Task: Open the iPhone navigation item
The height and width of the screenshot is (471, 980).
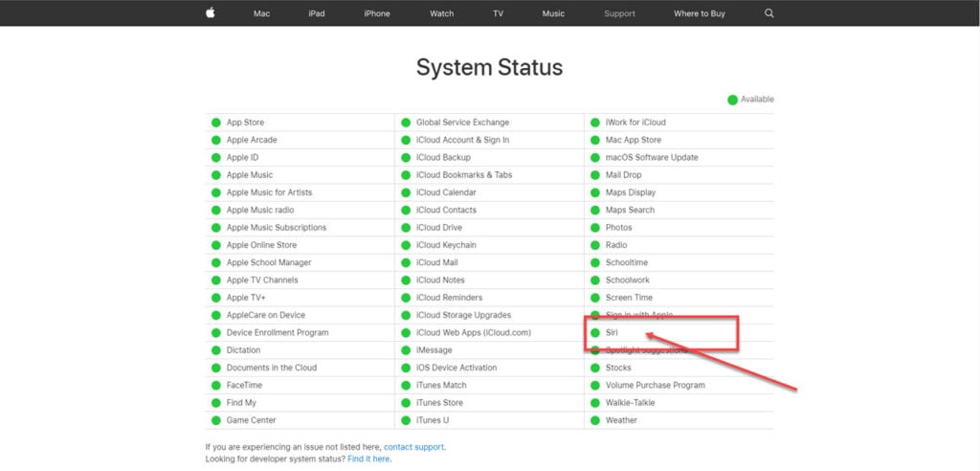Action: [377, 13]
